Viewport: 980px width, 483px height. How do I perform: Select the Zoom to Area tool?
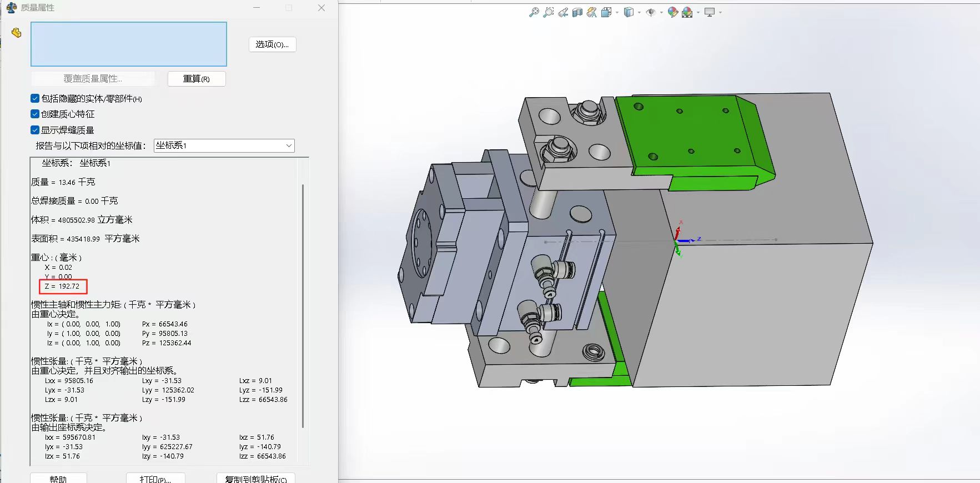(548, 12)
